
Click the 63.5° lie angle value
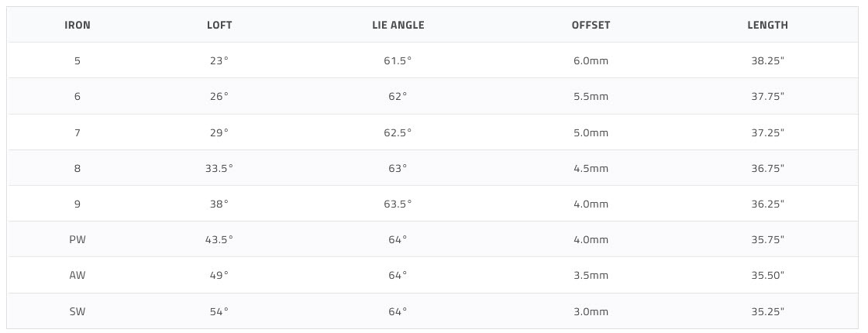(x=398, y=204)
